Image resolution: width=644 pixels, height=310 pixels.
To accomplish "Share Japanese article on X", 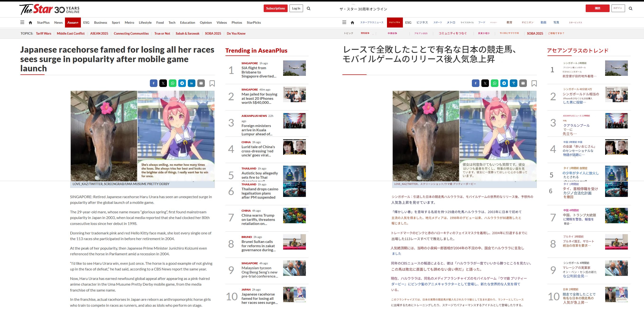I will (x=485, y=83).
